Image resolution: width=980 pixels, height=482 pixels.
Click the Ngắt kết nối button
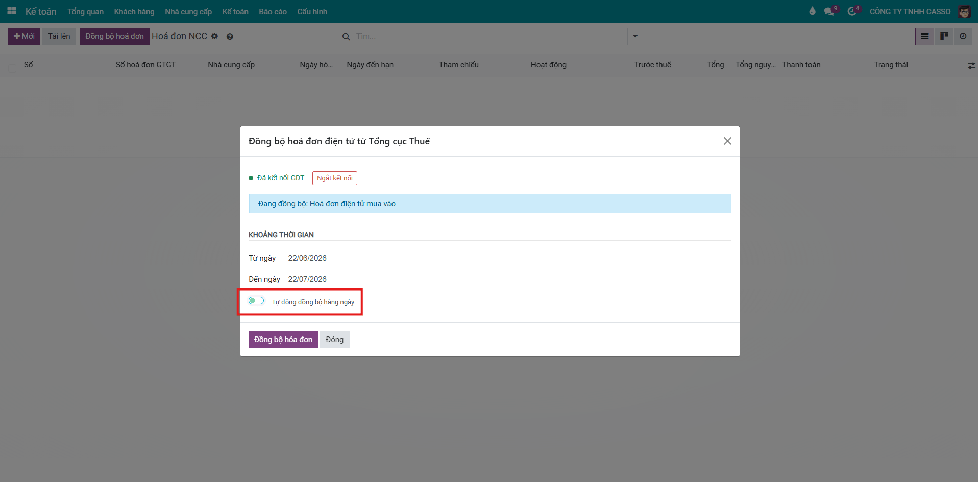click(x=335, y=178)
